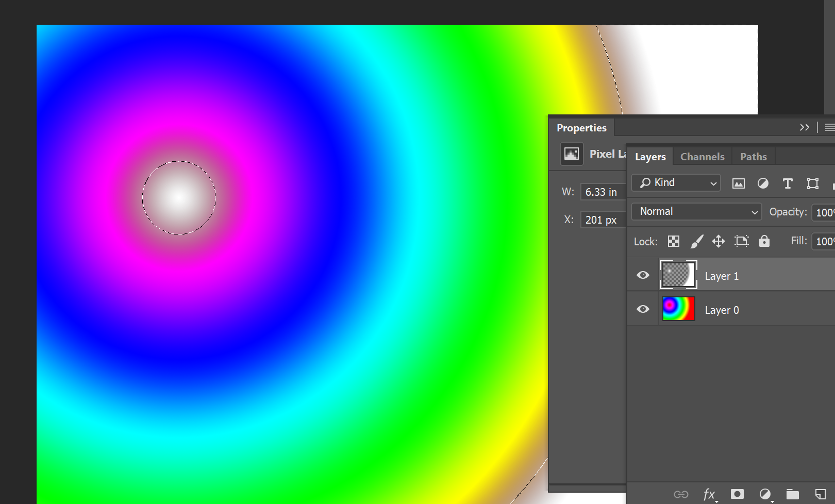
Task: Filter layers by pixel layers
Action: (x=738, y=183)
